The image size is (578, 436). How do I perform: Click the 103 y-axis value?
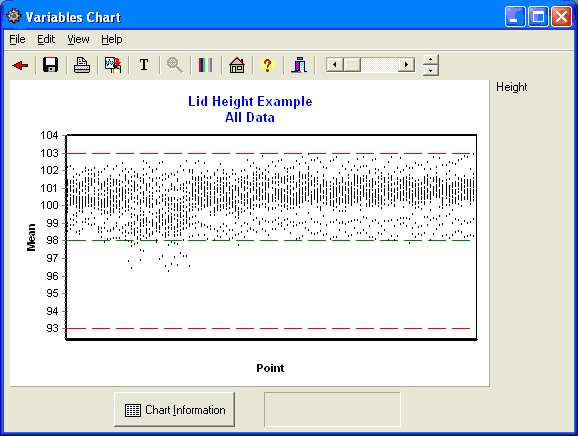pos(49,153)
